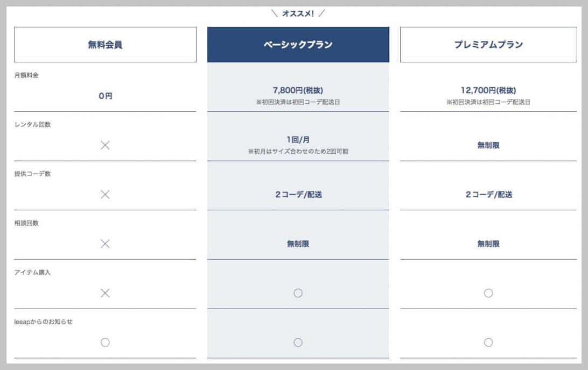The height and width of the screenshot is (370, 588).
Task: Select the 無料会員 plan header
Action: click(105, 45)
